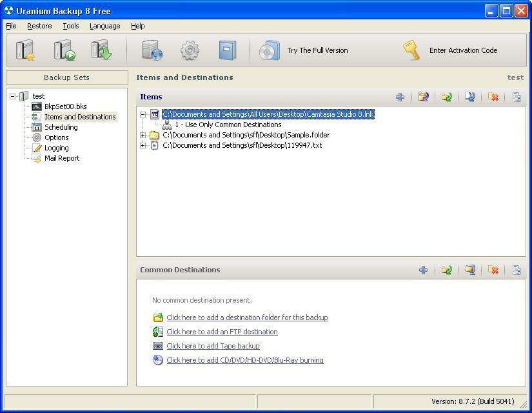
Task: Add a new item with the plus icon
Action: coord(400,97)
